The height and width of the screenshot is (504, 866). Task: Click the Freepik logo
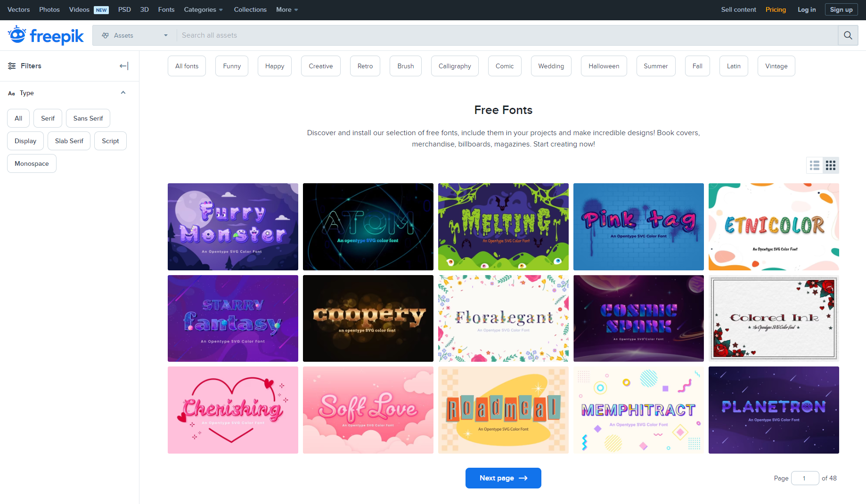tap(46, 35)
